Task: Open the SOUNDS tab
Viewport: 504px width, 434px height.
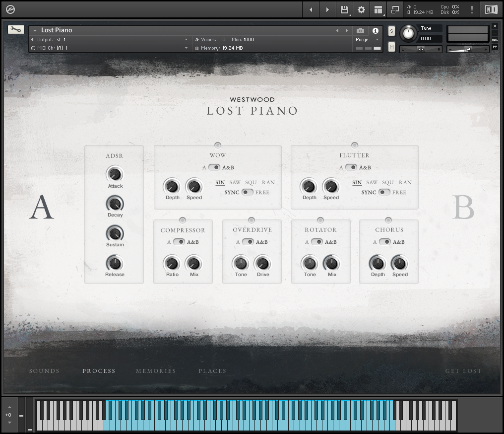Action: click(44, 371)
